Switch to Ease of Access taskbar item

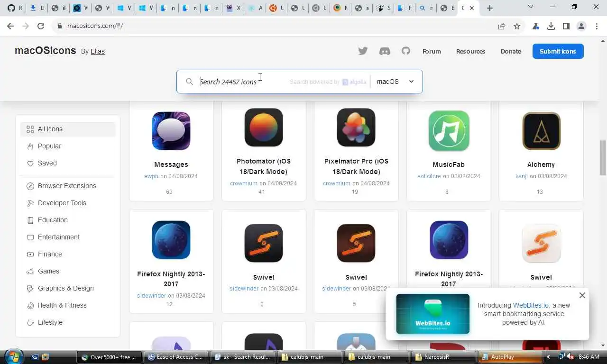coord(176,357)
